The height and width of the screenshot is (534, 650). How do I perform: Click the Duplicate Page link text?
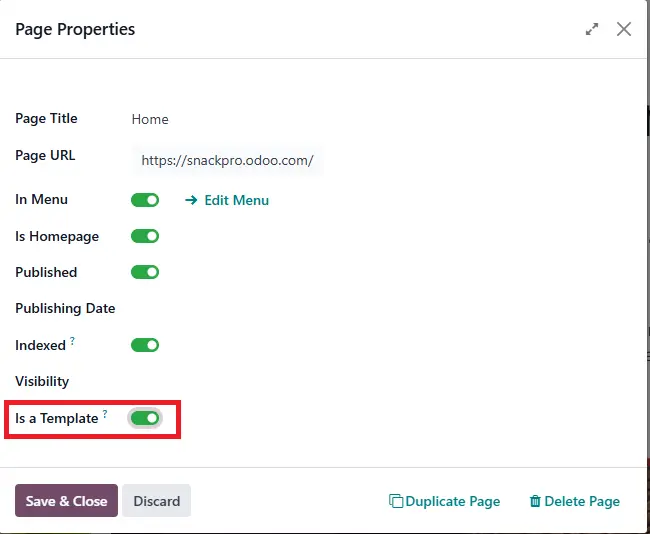(453, 501)
